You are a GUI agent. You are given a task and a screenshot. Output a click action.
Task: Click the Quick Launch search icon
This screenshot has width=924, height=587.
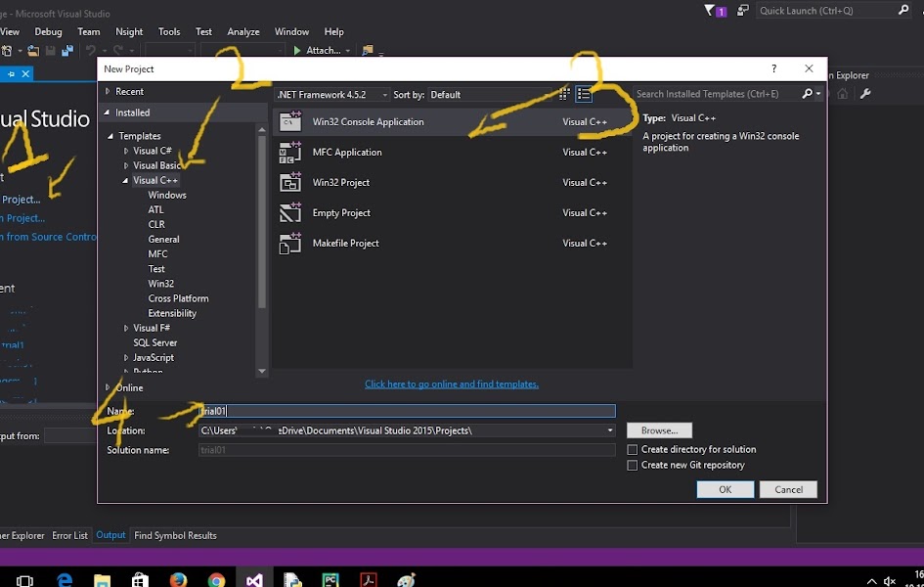(903, 10)
